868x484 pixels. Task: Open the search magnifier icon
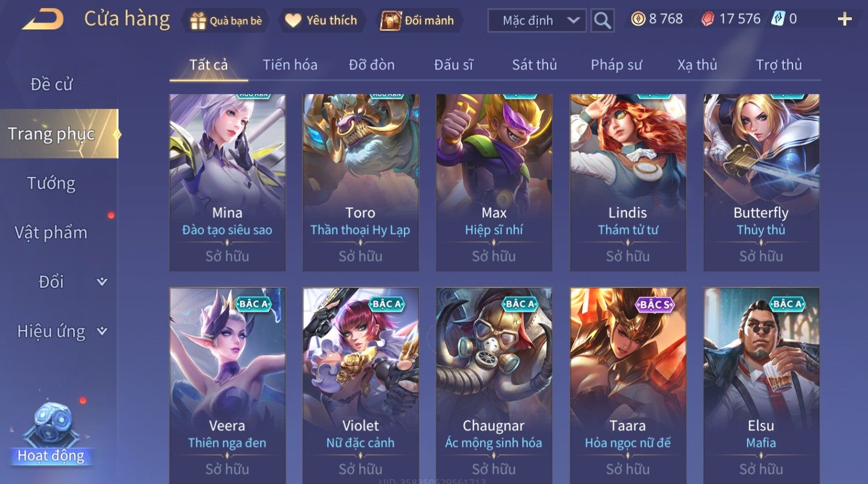pos(602,20)
